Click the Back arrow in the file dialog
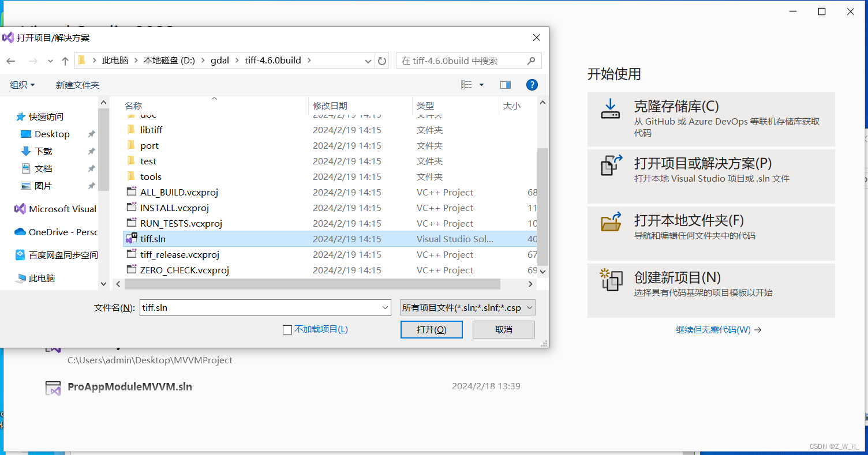This screenshot has height=455, width=868. coord(11,61)
